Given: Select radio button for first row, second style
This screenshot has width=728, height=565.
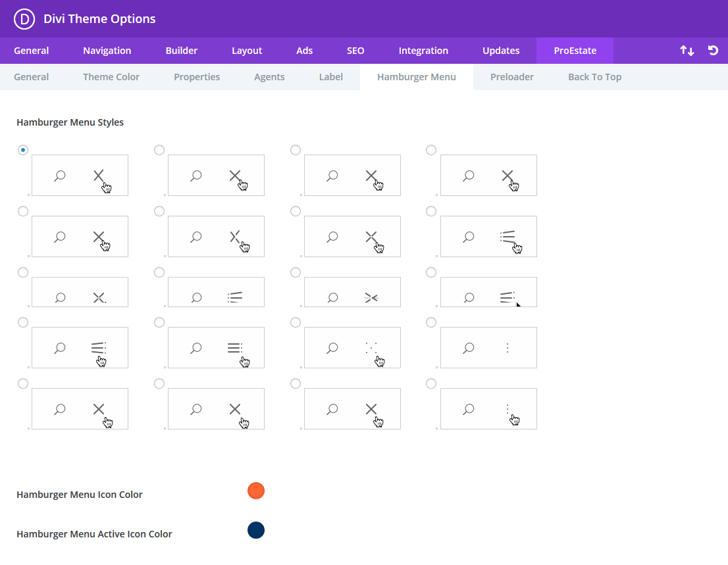Looking at the screenshot, I should click(x=159, y=150).
